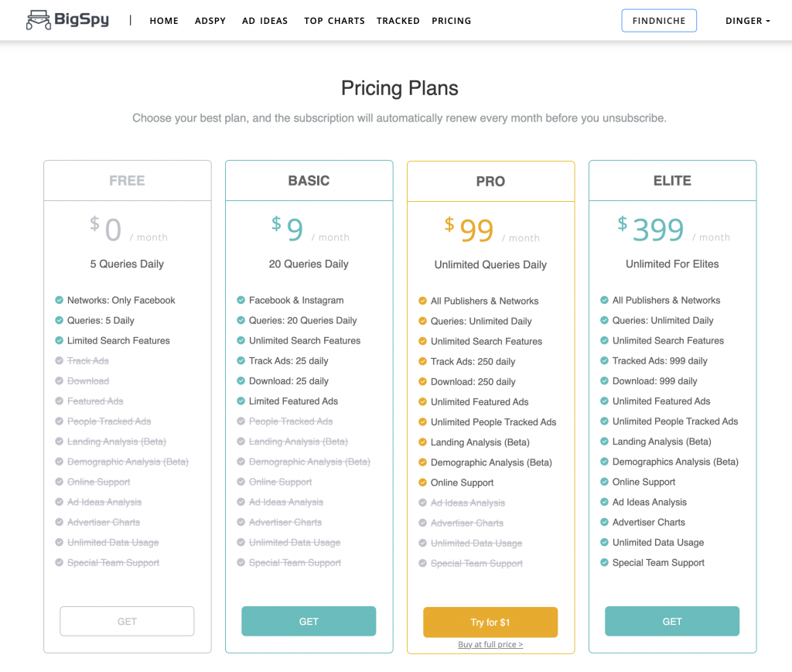Image resolution: width=792 pixels, height=672 pixels.
Task: Click the PRO plan header
Action: coord(490,182)
